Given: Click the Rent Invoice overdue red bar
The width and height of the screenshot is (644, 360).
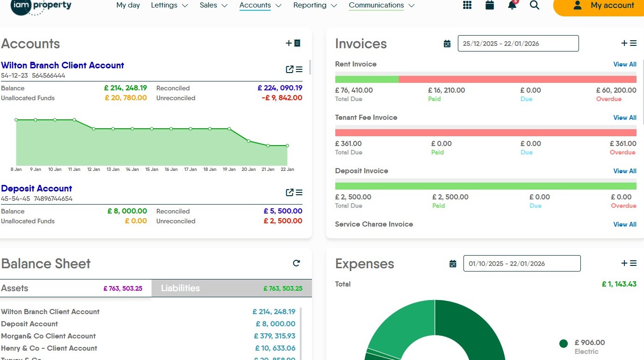Looking at the screenshot, I should (x=518, y=79).
